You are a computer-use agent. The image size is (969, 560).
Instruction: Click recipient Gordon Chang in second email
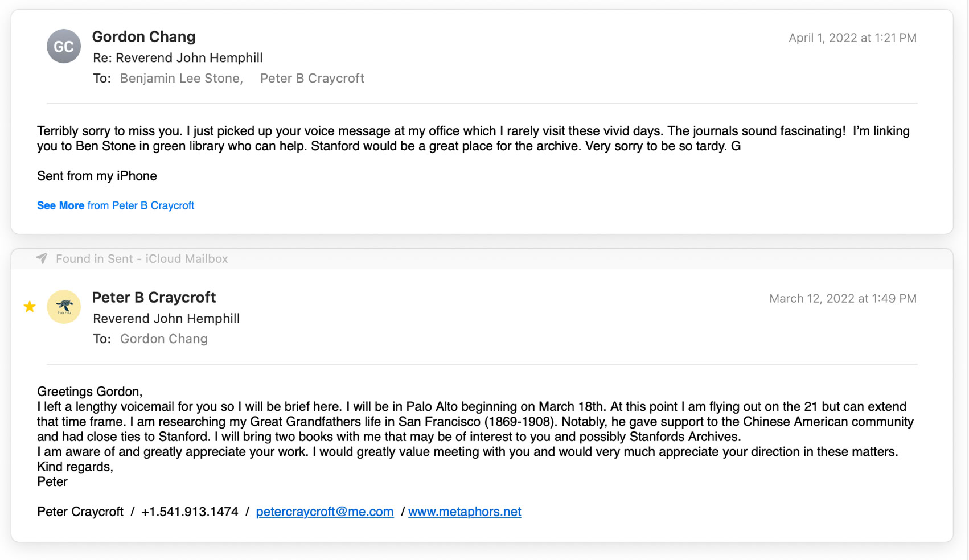click(163, 339)
